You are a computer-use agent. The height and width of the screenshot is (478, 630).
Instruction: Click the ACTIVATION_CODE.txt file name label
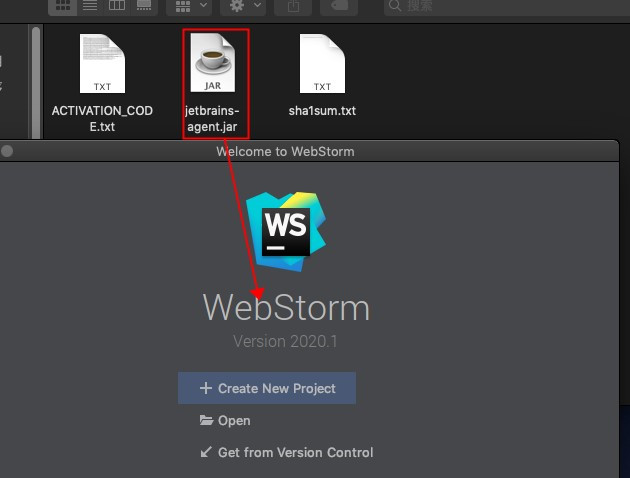(102, 118)
